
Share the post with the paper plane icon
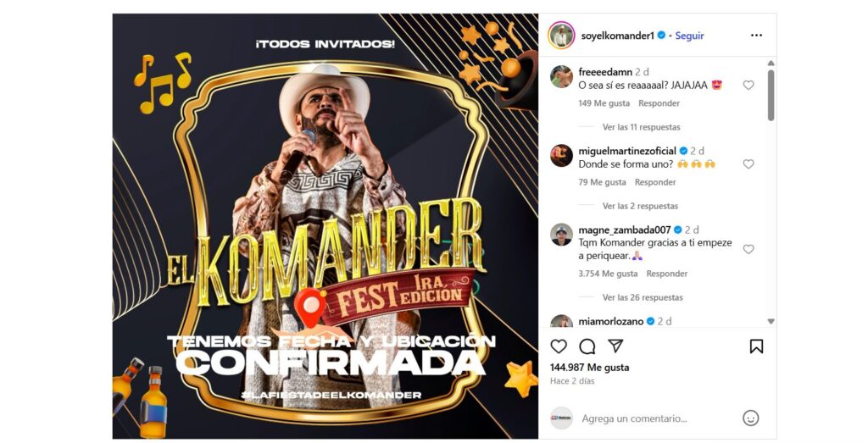[x=615, y=346]
